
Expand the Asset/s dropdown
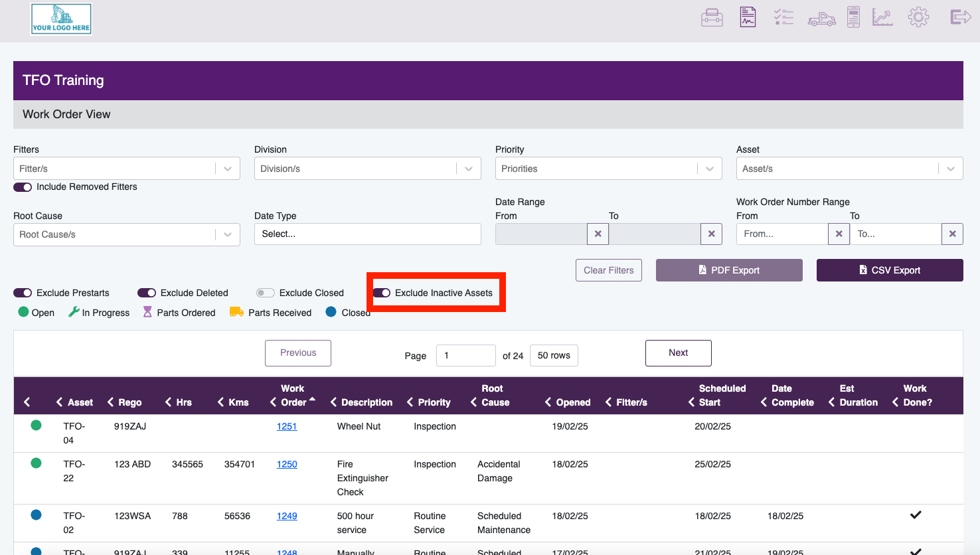click(951, 169)
